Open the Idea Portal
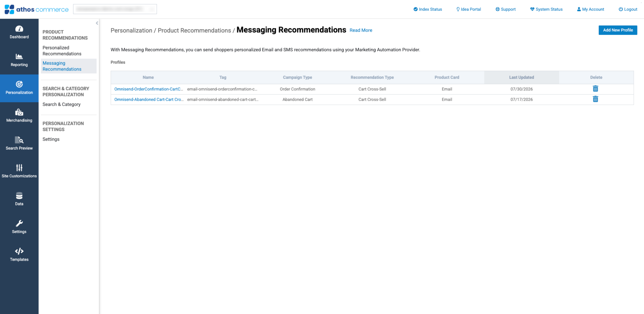644x314 pixels. tap(469, 9)
